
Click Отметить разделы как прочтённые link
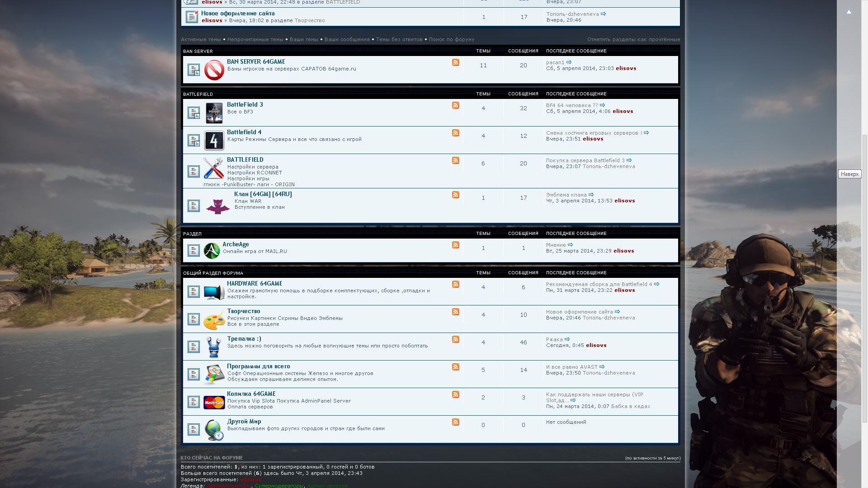pyautogui.click(x=633, y=39)
